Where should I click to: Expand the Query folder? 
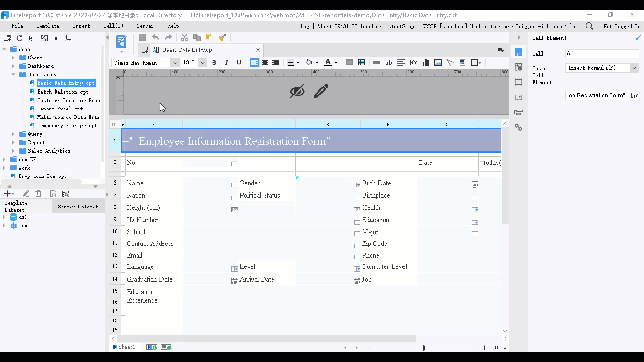(x=14, y=134)
